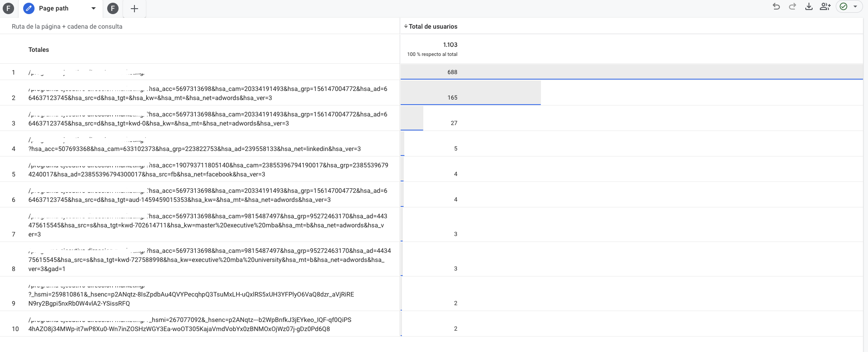Undo the last change
Screen dimensions: 868x352
(776, 6)
